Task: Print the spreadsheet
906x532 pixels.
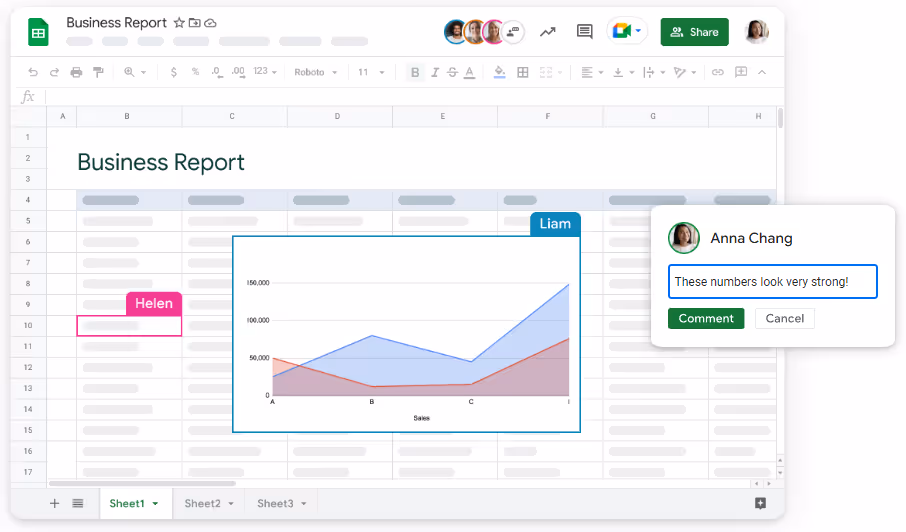Action: [x=76, y=72]
